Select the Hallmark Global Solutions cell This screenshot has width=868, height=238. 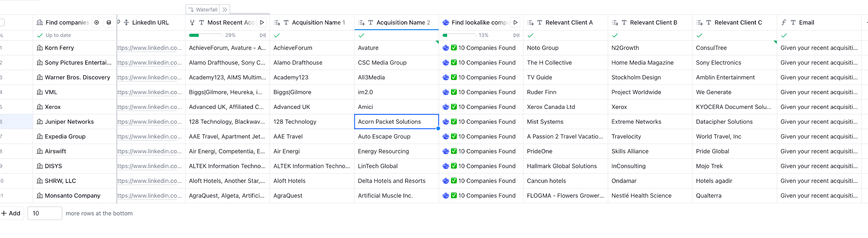(565, 166)
